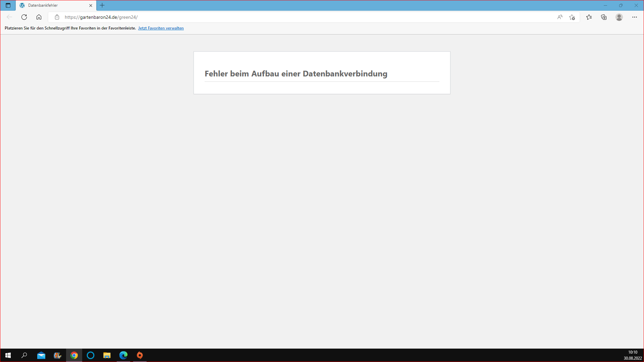Open Windows Start menu
The width and height of the screenshot is (644, 362).
(8, 355)
